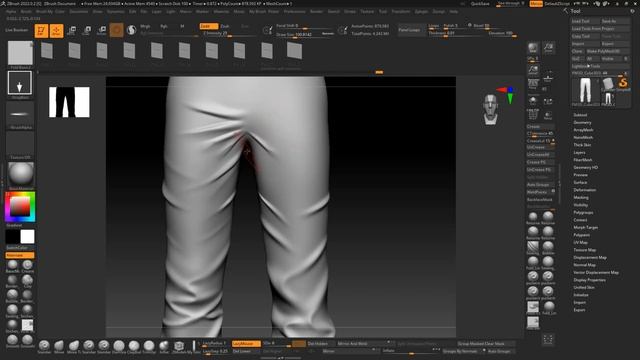Image resolution: width=640 pixels, height=360 pixels.
Task: Toggle Live Boolean mode
Action: point(17,30)
